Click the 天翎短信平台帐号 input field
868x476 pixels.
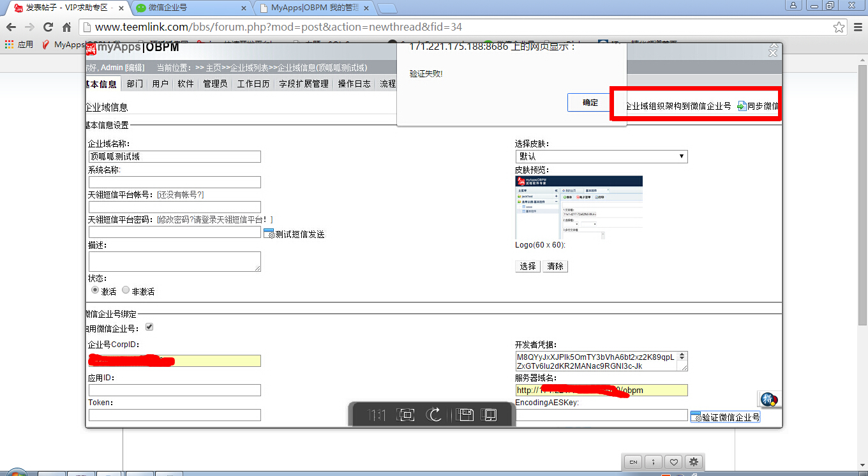(175, 207)
